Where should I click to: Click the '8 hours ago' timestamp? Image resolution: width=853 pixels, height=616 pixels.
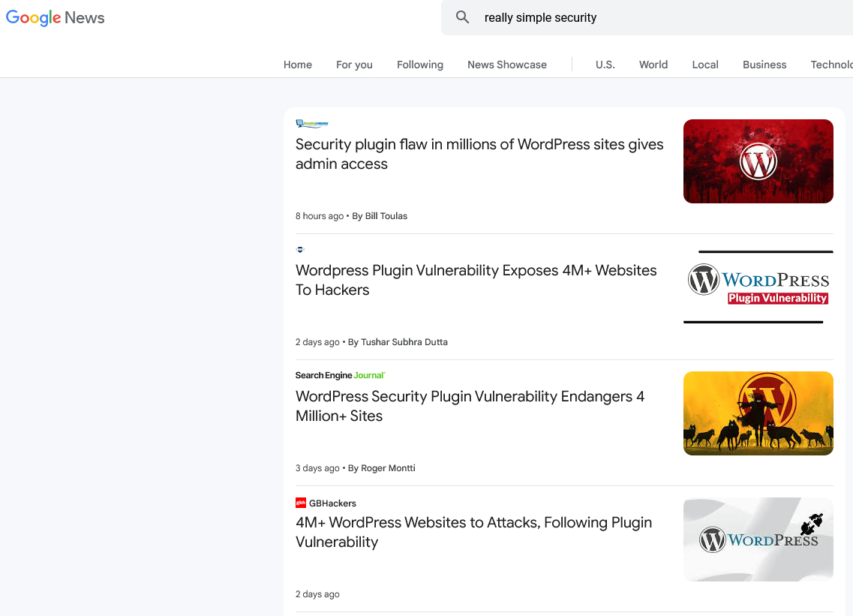point(320,216)
